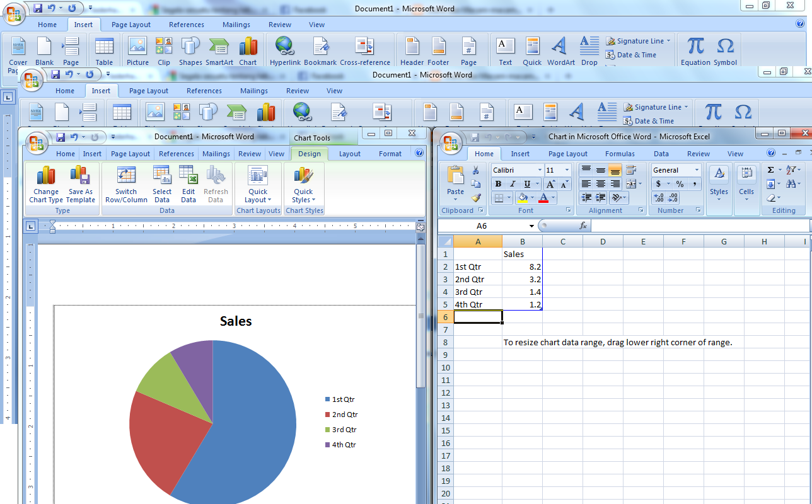Click Hyperlink globe in rearmost Word window
Image resolution: width=812 pixels, height=504 pixels.
[x=285, y=45]
